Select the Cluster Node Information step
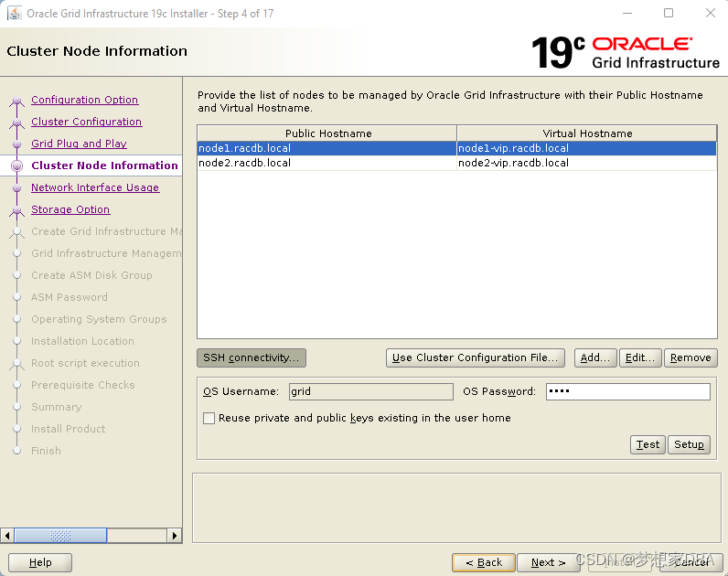The image size is (728, 576). tap(104, 165)
